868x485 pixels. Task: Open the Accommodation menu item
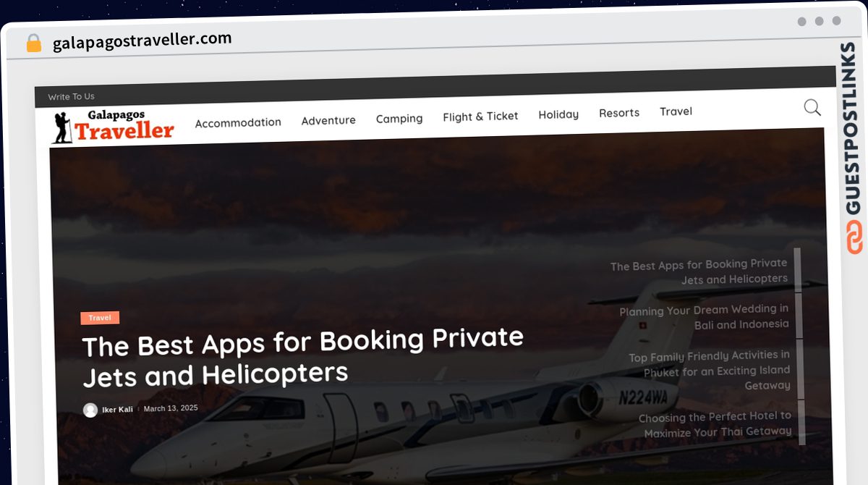238,122
